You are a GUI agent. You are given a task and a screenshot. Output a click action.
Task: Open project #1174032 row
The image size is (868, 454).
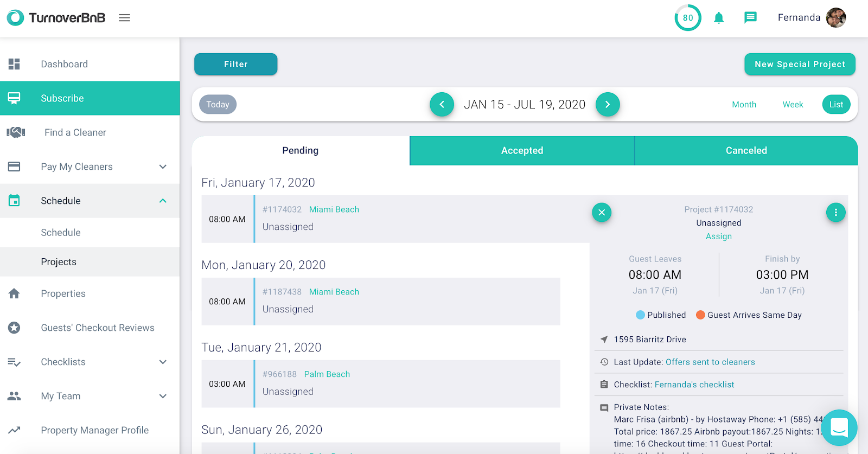(x=395, y=219)
